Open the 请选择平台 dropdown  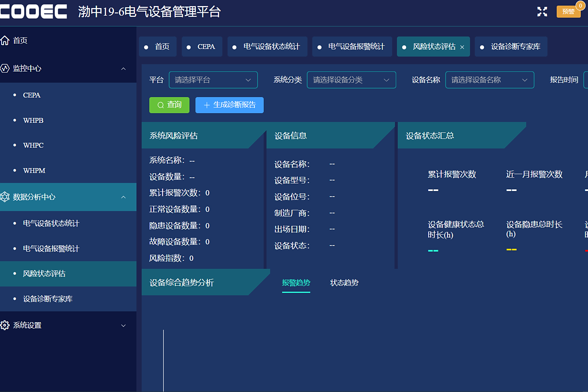[x=213, y=80]
